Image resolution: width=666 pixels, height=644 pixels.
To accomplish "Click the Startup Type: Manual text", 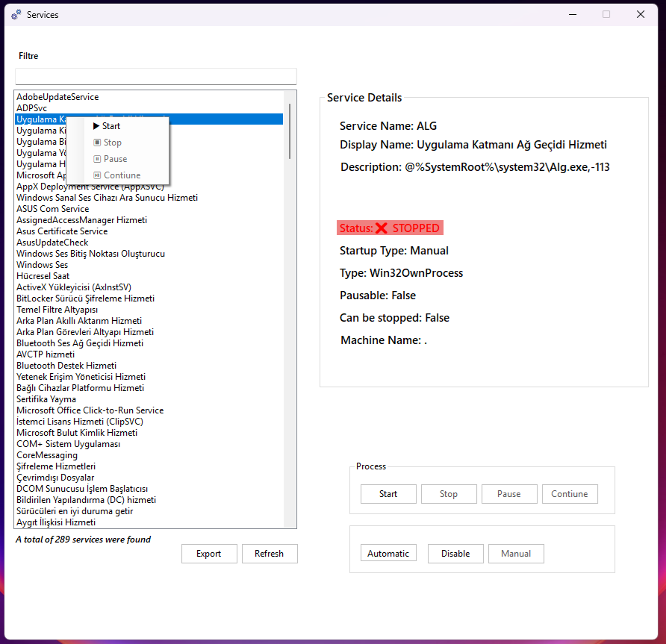I will pyautogui.click(x=393, y=251).
